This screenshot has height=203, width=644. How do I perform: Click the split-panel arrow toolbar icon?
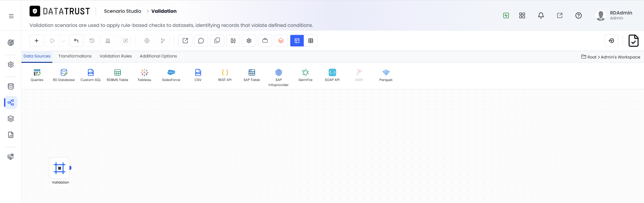click(x=233, y=41)
